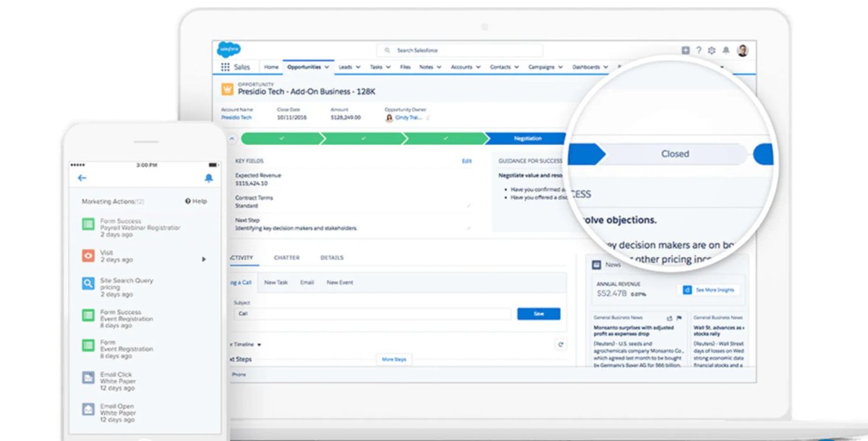The image size is (868, 441).
Task: Go to the Home tab
Action: tap(271, 67)
